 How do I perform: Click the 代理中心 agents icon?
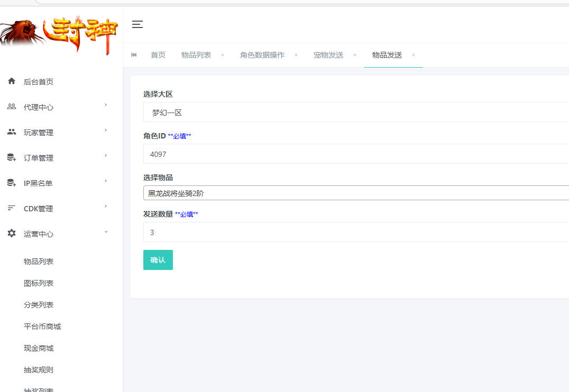click(x=12, y=107)
